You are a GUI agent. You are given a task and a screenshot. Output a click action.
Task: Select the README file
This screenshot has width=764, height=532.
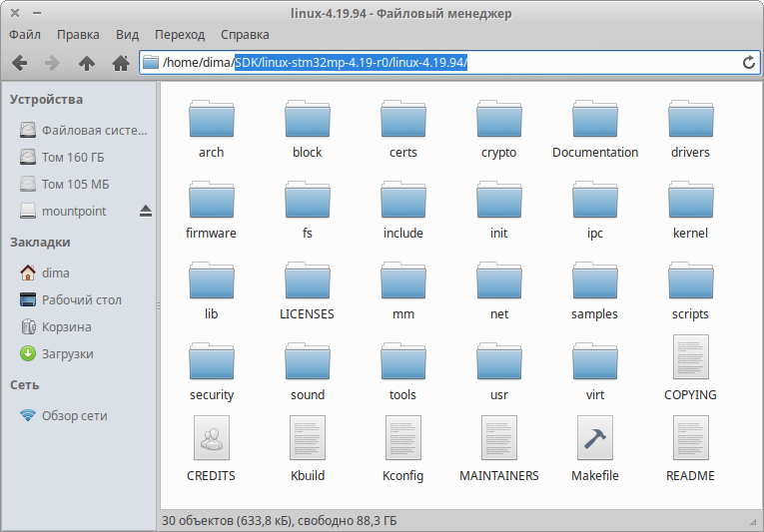tap(690, 449)
